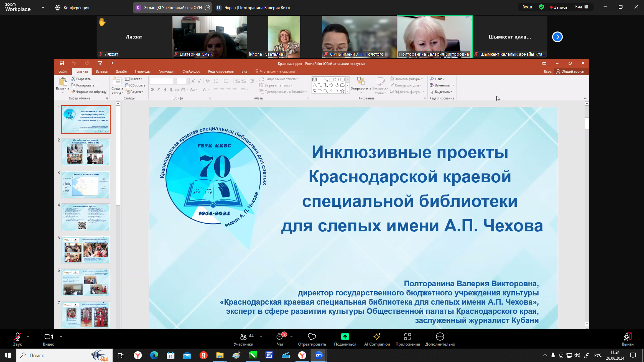Open the Рецензирование ribbon tab

(x=221, y=71)
